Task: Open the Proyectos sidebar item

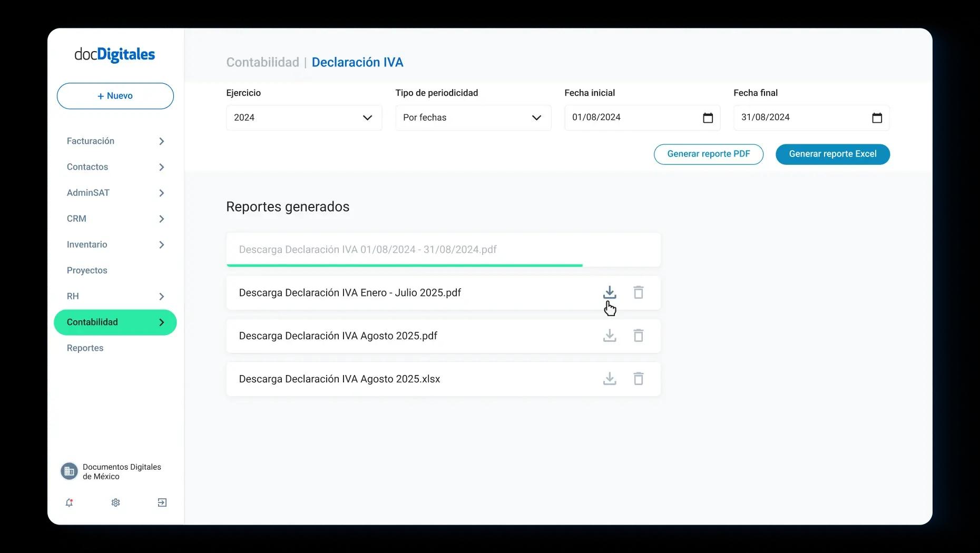Action: click(x=87, y=270)
